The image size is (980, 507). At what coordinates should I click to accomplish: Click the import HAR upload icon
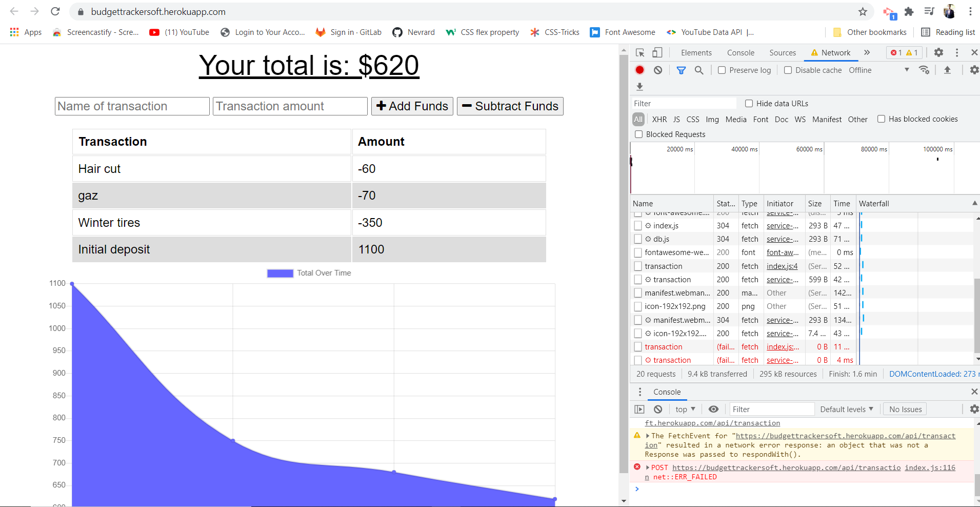click(947, 70)
